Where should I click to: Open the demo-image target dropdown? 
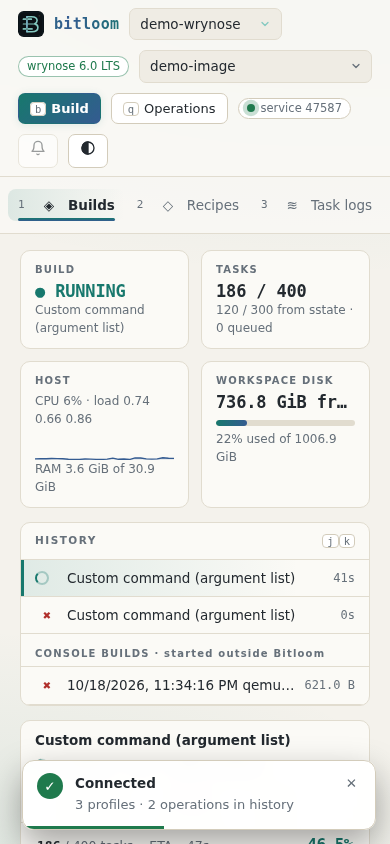tap(255, 66)
